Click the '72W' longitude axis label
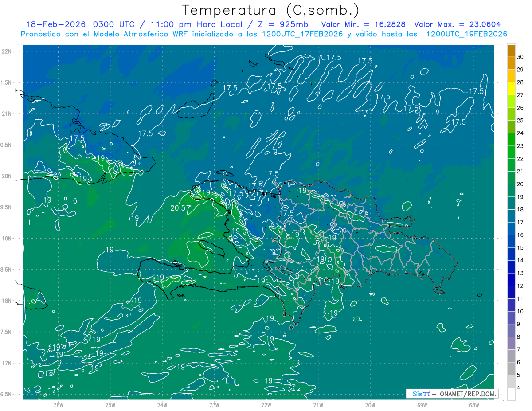The width and height of the screenshot is (532, 411). point(266,405)
